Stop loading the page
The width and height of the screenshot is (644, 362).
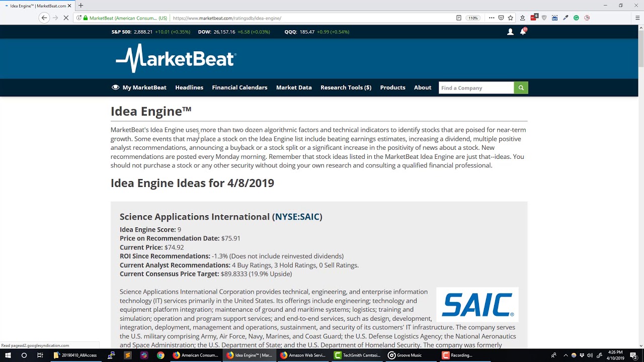pyautogui.click(x=66, y=18)
